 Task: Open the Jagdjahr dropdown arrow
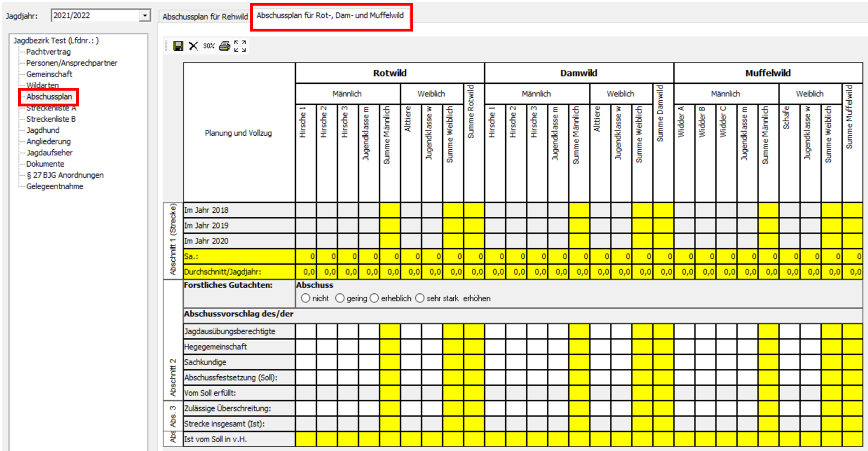[x=145, y=16]
